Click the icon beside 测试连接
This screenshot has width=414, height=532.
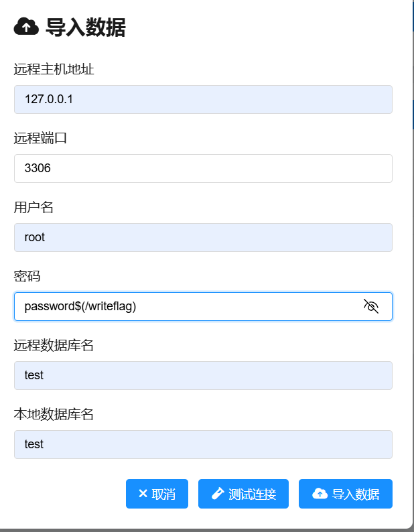(x=217, y=494)
